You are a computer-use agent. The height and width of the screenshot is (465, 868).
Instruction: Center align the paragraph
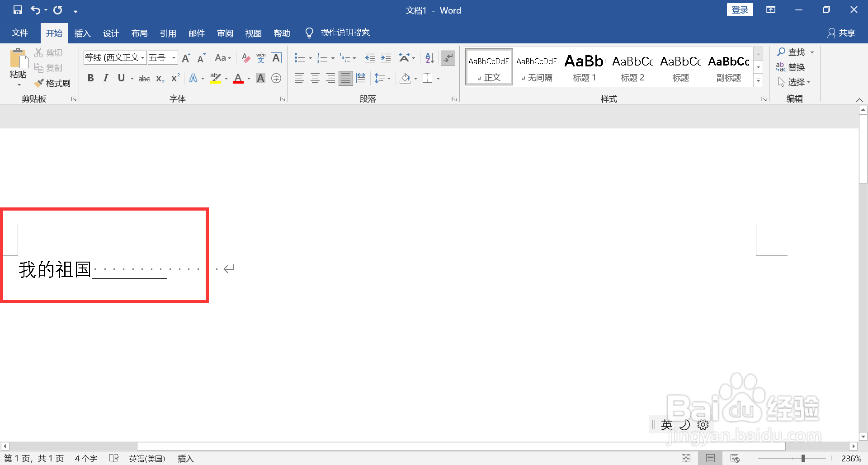click(315, 78)
